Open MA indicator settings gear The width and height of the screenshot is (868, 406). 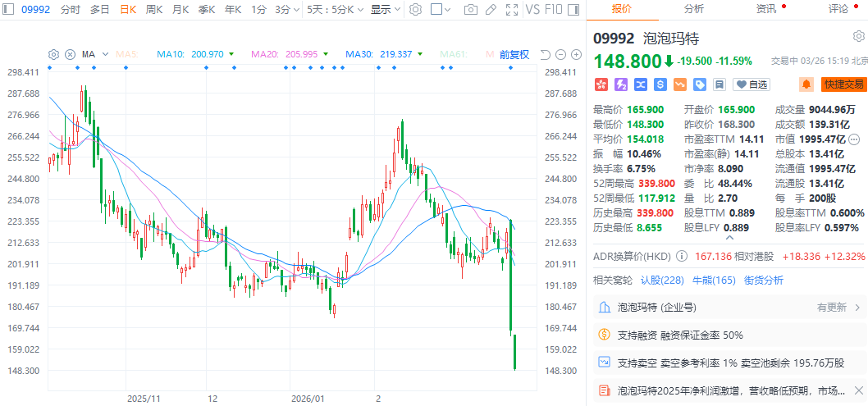click(53, 54)
